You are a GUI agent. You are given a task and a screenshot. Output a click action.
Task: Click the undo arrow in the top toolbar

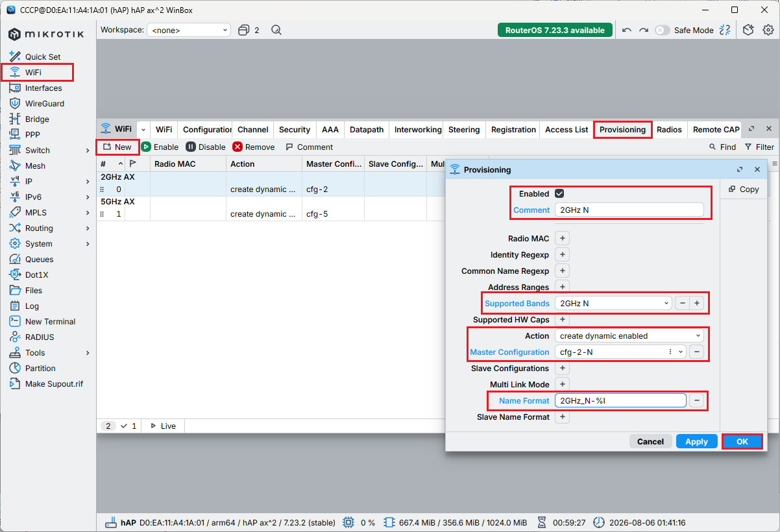[626, 30]
